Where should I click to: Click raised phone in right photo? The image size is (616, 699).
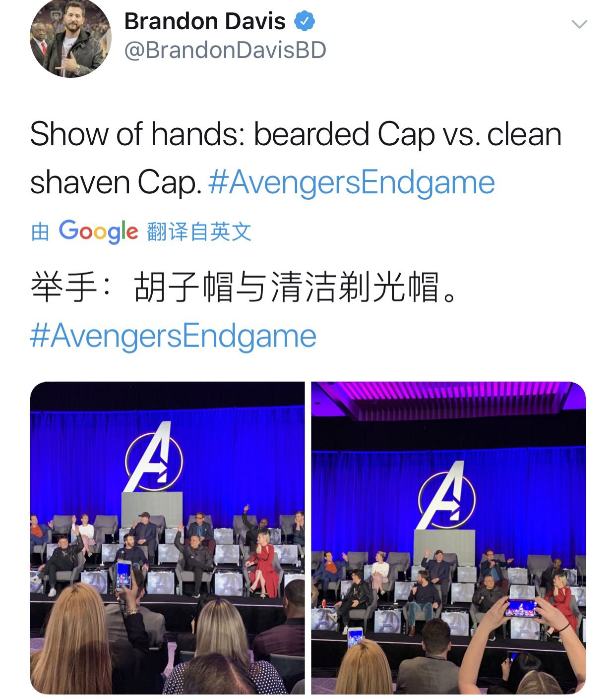point(521,608)
